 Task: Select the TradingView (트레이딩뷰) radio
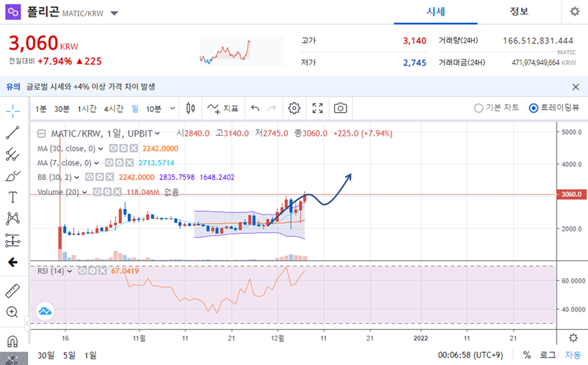(554, 108)
